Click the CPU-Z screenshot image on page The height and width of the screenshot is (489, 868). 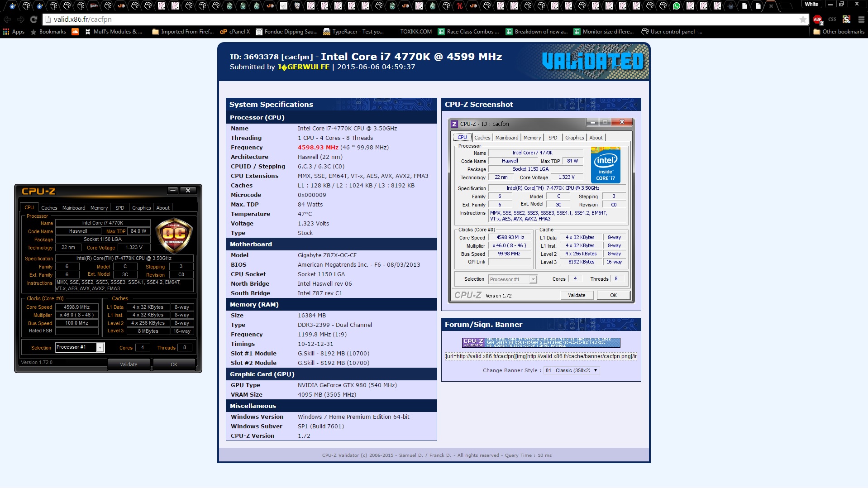pos(541,211)
